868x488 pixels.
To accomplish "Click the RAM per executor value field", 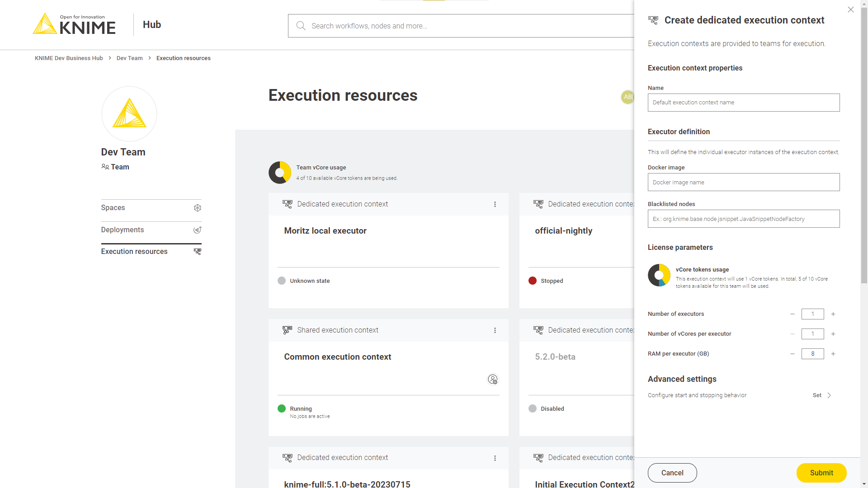I will pyautogui.click(x=812, y=354).
